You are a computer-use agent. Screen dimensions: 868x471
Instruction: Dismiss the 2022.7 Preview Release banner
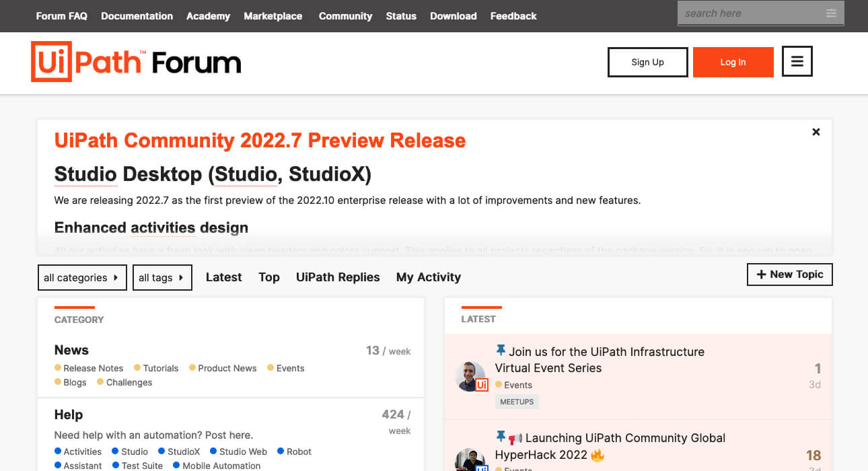click(x=816, y=132)
